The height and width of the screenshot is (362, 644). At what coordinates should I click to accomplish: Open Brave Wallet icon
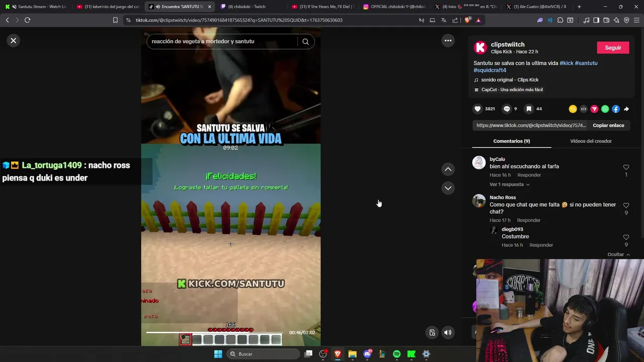606,20
